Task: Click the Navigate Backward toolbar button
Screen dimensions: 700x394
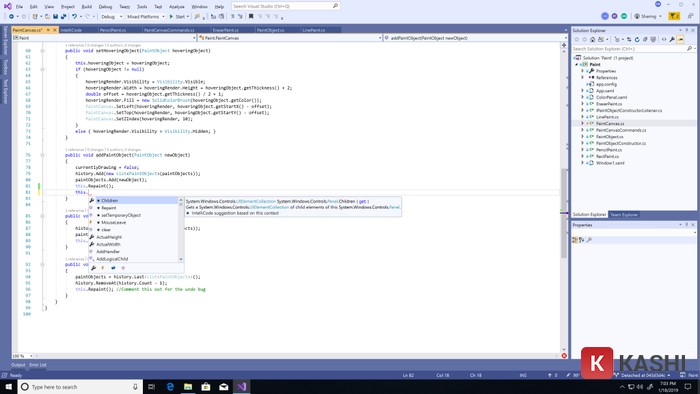Action: click(11, 17)
